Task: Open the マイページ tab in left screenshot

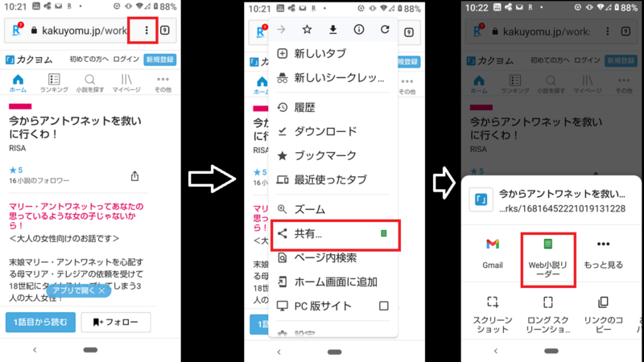Action: click(x=126, y=84)
